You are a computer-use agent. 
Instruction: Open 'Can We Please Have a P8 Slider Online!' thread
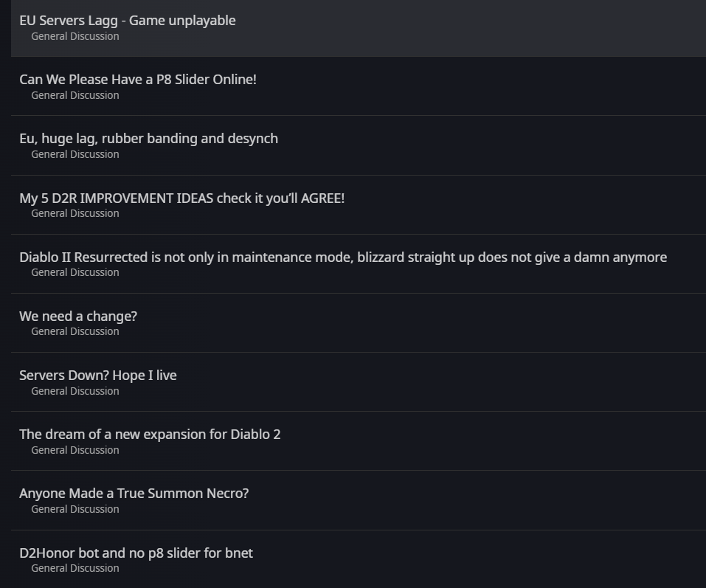(x=138, y=80)
